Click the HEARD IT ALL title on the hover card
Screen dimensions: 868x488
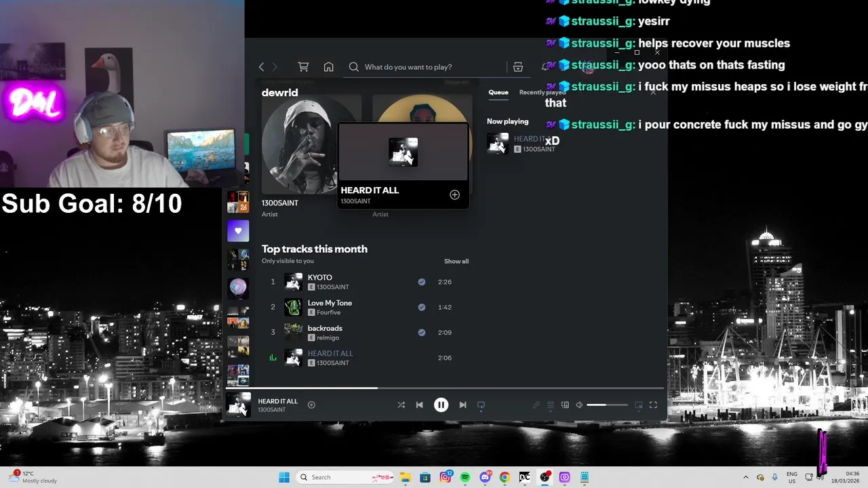click(370, 190)
